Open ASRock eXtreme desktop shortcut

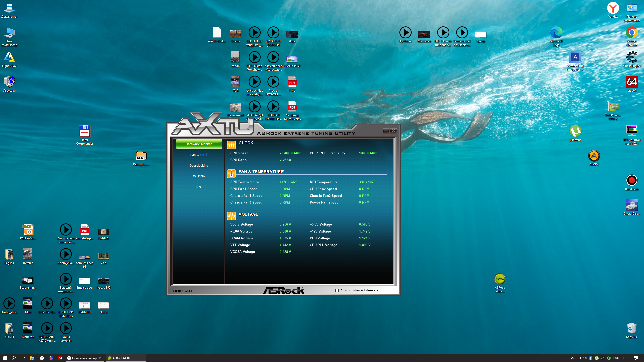pos(500,279)
